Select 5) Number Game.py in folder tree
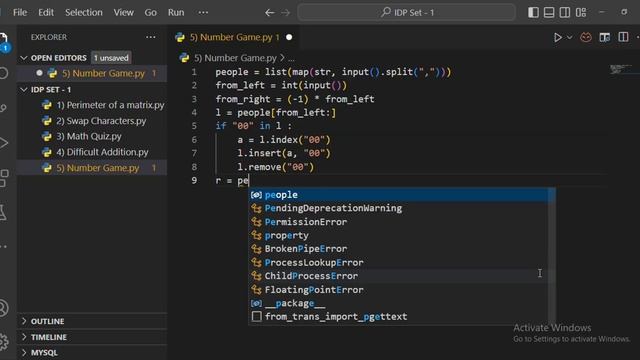640x360 pixels. click(92, 168)
